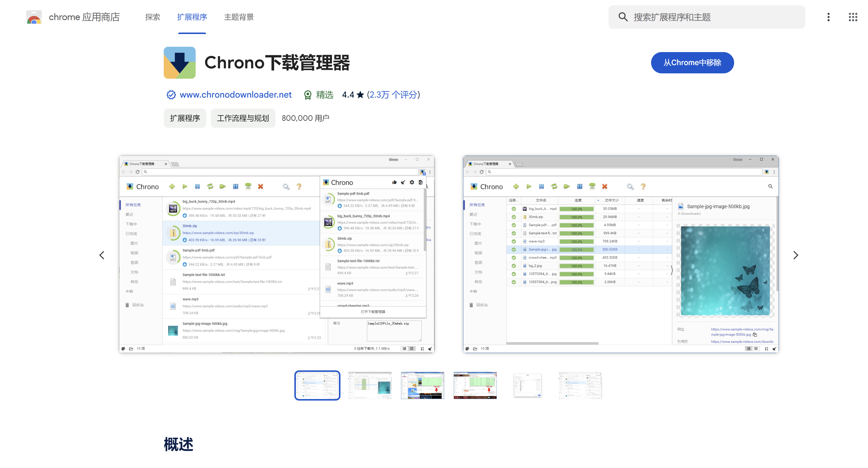Show next screenshot with right arrow
The width and height of the screenshot is (868, 468).
(x=796, y=255)
